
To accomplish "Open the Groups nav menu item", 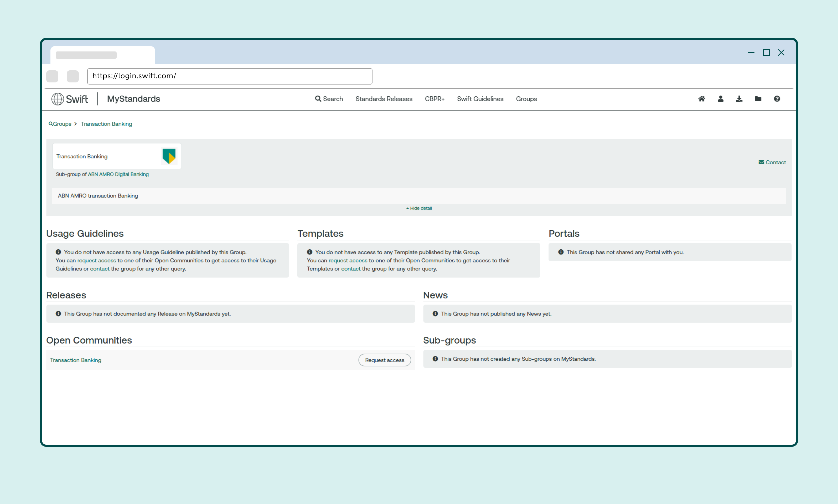I will [x=526, y=99].
